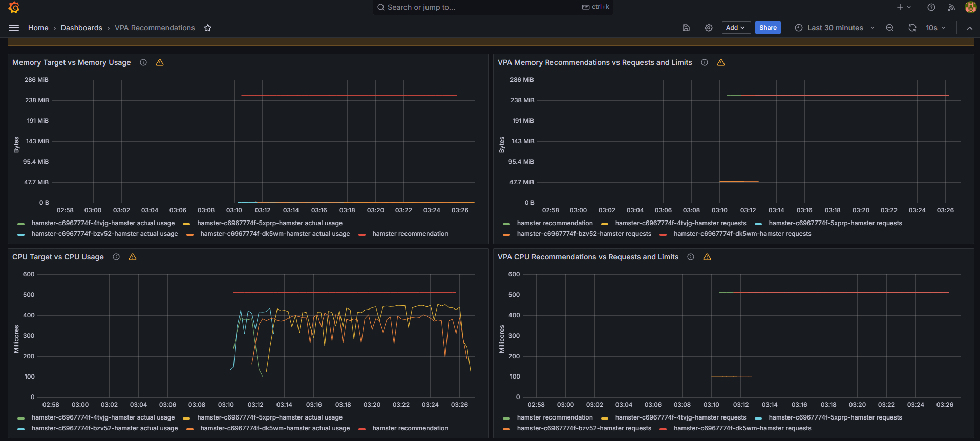Show info for CPU Target vs CPU Usage
The width and height of the screenshot is (980, 441).
[116, 257]
